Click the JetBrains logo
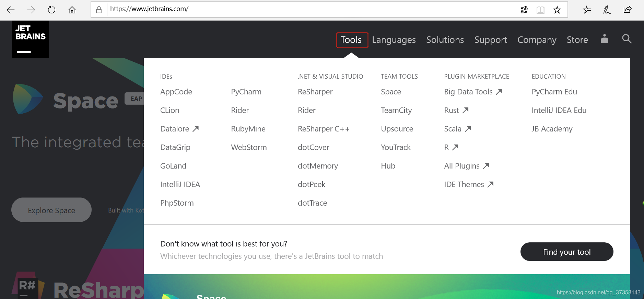This screenshot has width=644, height=299. (30, 39)
